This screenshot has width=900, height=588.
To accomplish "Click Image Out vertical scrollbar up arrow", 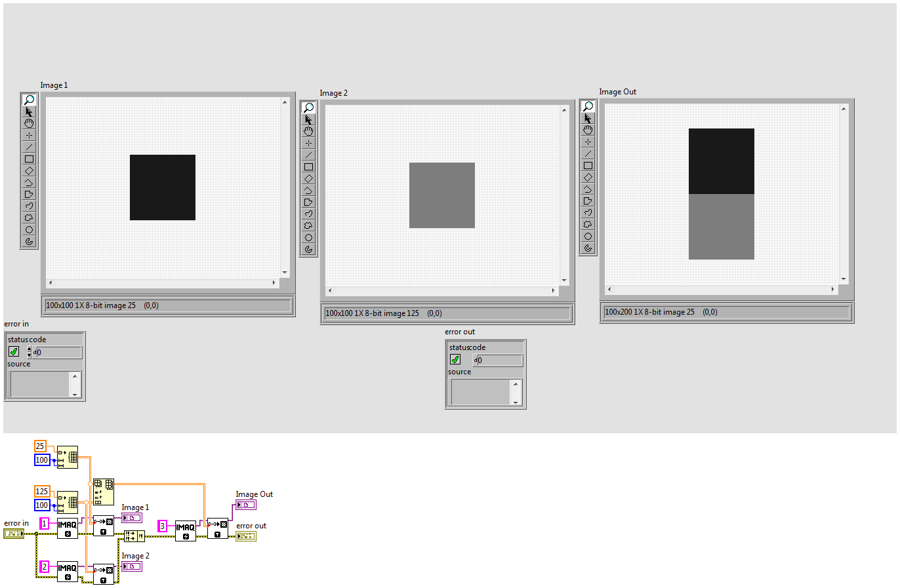I will tap(844, 108).
